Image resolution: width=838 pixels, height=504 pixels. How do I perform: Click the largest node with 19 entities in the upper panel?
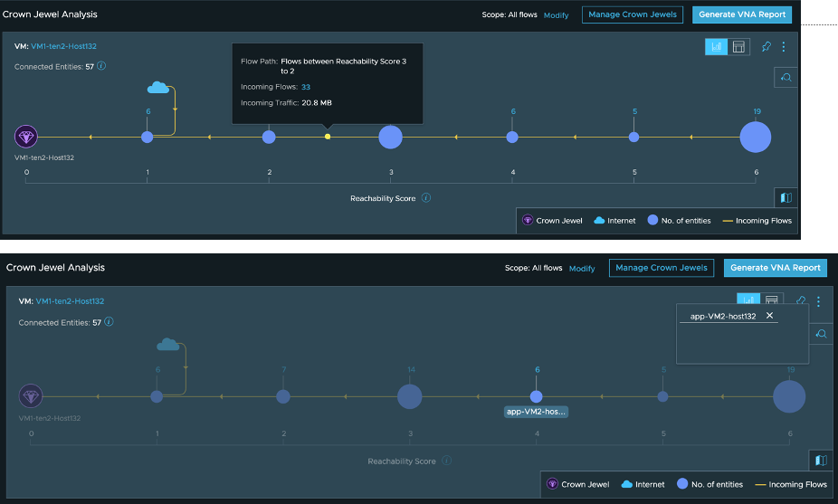tap(755, 137)
